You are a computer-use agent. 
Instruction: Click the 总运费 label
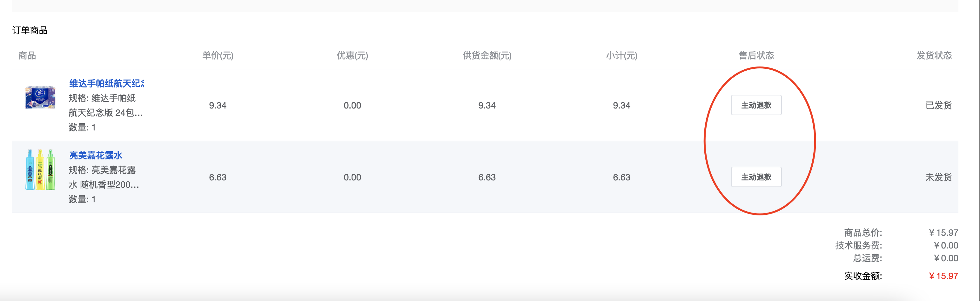click(867, 258)
